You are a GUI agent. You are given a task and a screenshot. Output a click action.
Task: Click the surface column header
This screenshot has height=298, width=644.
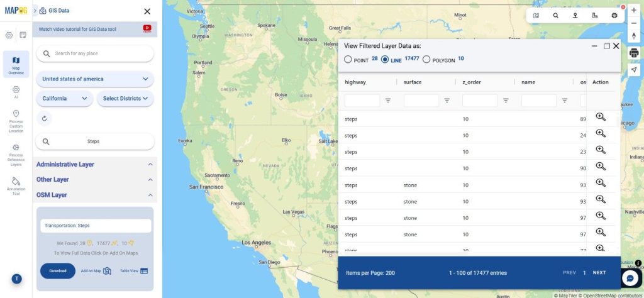413,82
